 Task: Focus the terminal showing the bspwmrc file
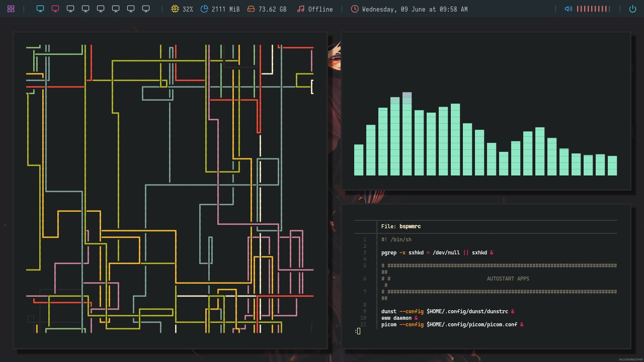point(486,276)
